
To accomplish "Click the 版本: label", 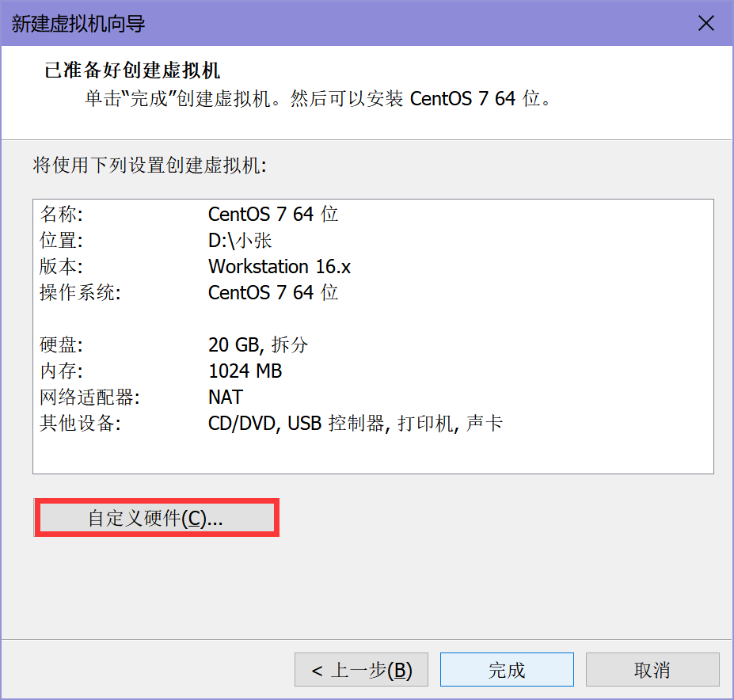I will point(61,266).
